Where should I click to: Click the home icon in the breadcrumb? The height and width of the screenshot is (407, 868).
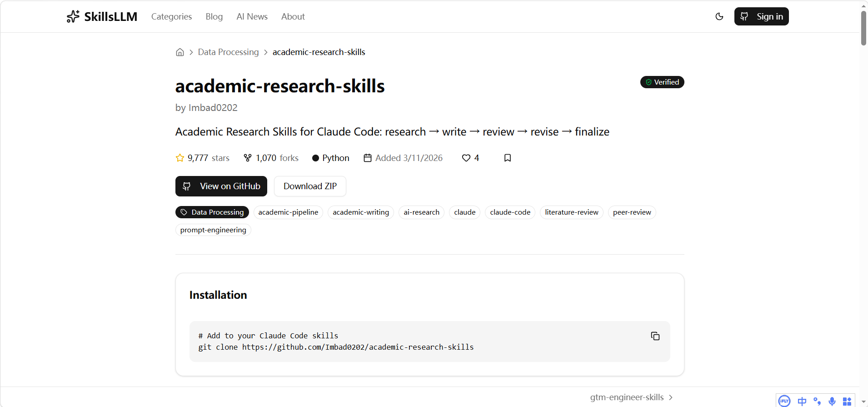[x=180, y=52]
